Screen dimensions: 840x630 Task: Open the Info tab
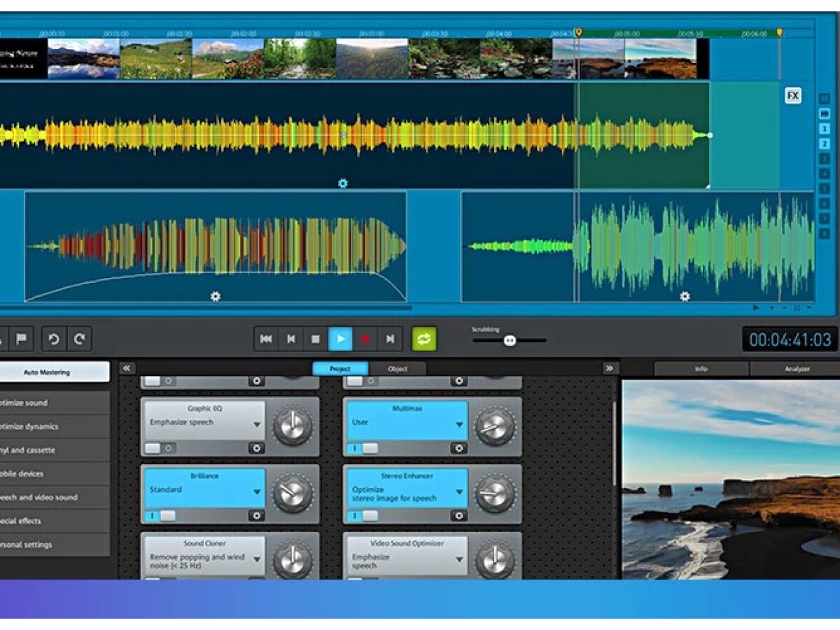pos(701,369)
